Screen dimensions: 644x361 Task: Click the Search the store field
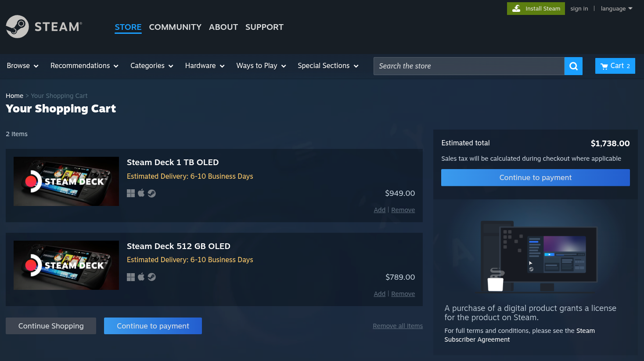coord(469,66)
